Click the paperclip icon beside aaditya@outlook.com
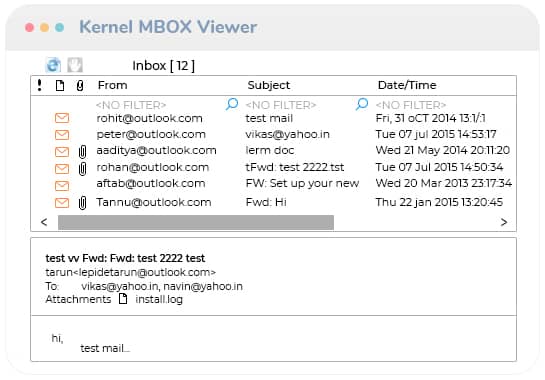This screenshot has width=545, height=380. point(82,152)
